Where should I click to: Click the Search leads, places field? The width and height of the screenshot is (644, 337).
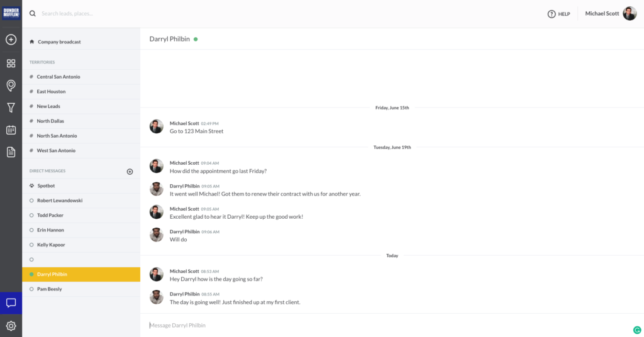[x=164, y=14]
